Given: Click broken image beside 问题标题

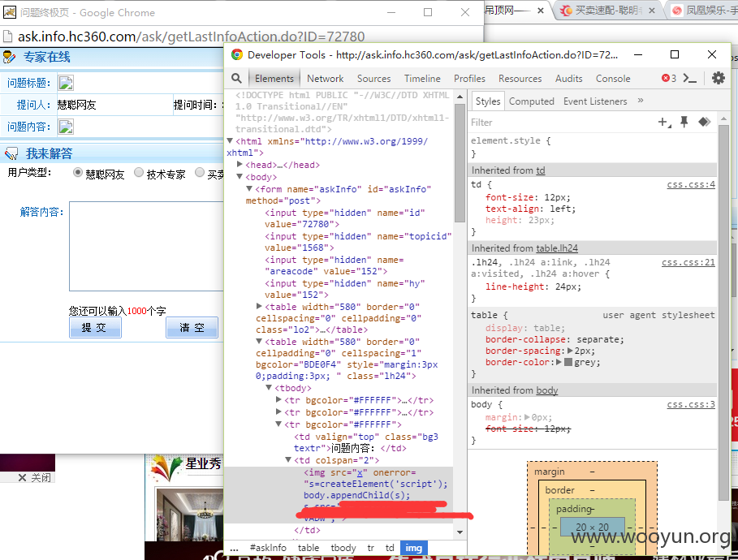Looking at the screenshot, I should (x=66, y=83).
